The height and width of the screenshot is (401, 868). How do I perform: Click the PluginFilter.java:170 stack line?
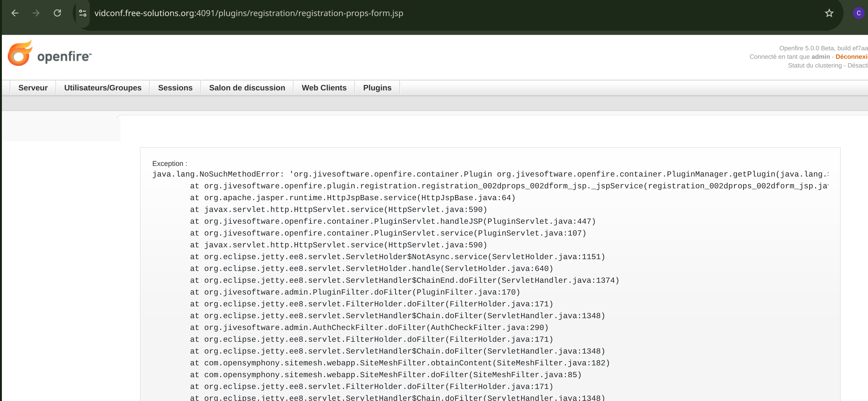[x=355, y=292]
